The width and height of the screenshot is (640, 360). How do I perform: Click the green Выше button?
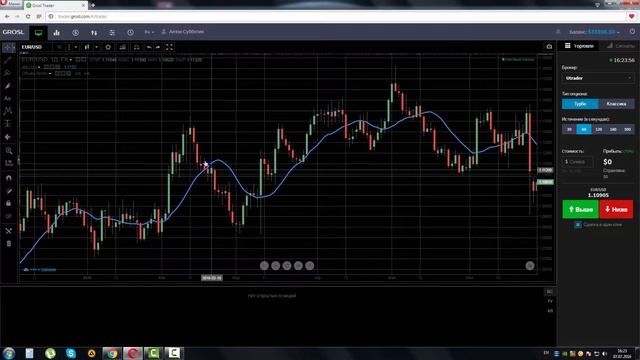[580, 209]
